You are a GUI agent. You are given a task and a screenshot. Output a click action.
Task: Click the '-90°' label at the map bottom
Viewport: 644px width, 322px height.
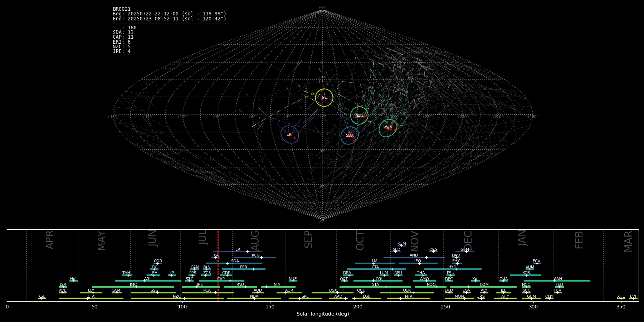point(323,222)
